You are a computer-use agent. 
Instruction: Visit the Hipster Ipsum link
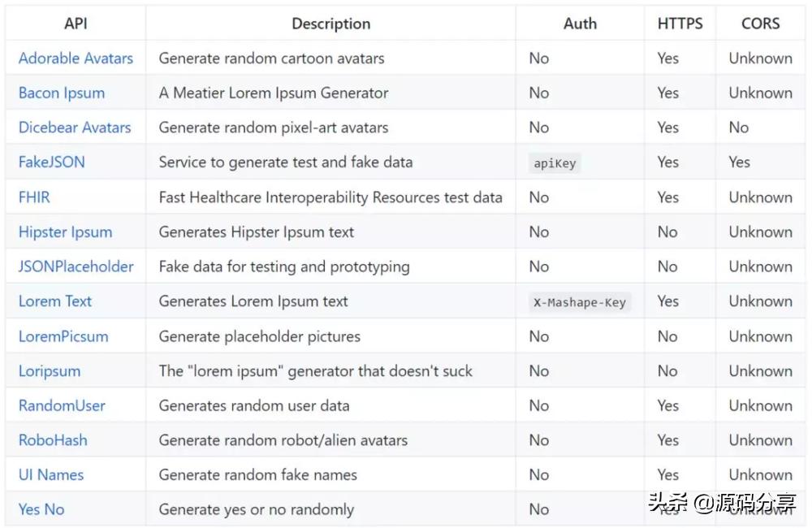coord(65,232)
